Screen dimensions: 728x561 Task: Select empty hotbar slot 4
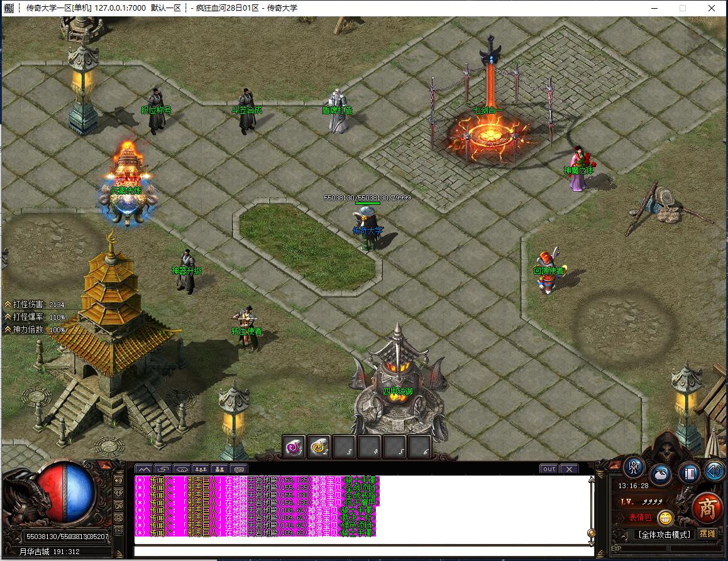370,447
